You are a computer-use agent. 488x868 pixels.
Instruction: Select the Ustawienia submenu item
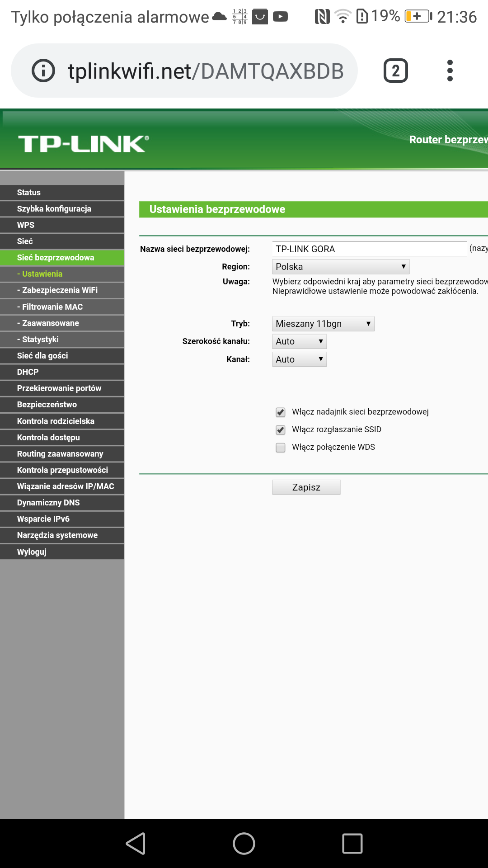click(62, 274)
